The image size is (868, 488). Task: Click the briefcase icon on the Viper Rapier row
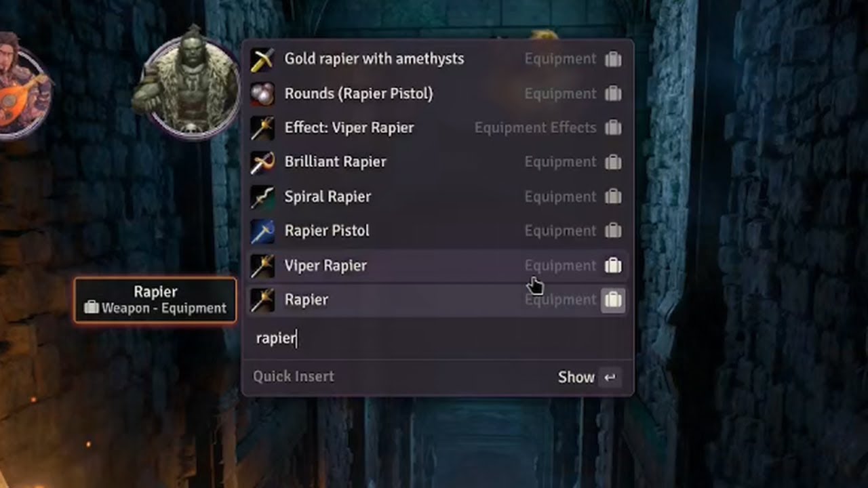click(613, 266)
